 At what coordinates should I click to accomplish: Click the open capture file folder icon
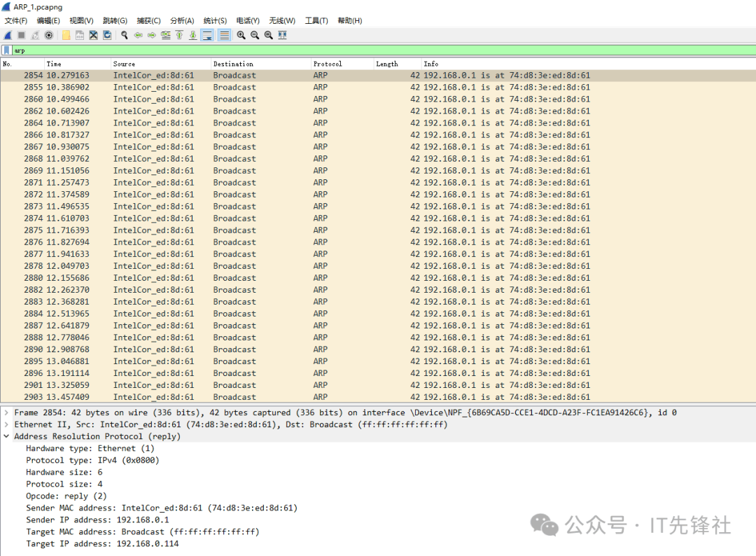pyautogui.click(x=66, y=35)
